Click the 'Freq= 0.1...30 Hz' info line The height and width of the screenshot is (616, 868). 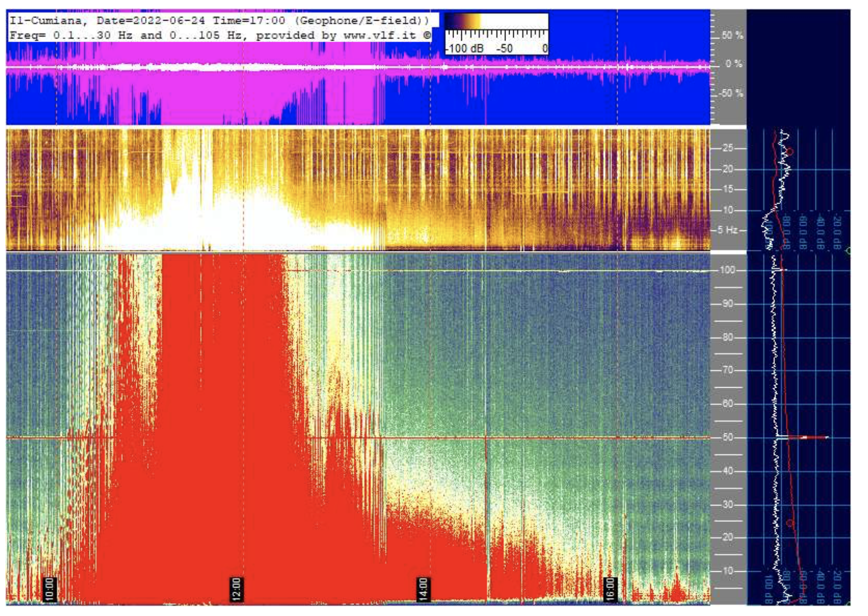(220, 35)
